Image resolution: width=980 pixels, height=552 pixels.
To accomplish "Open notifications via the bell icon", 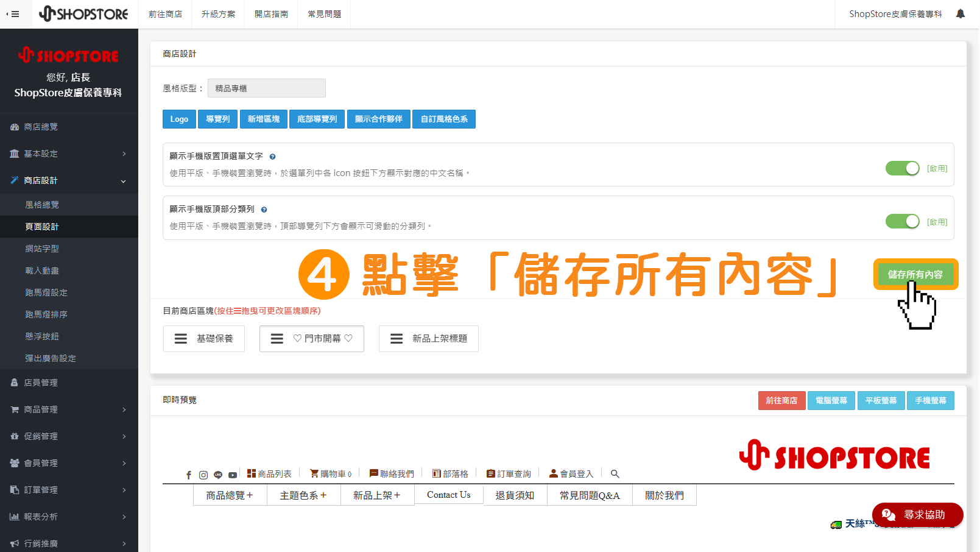I will [x=961, y=13].
